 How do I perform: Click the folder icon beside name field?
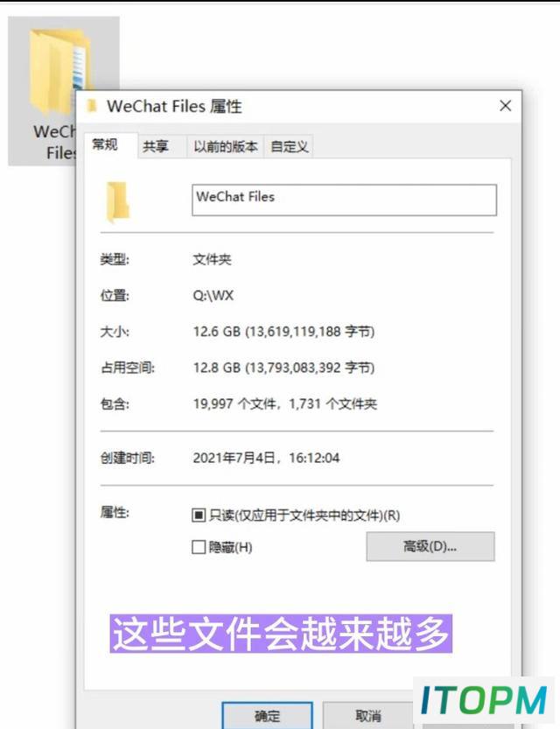pos(117,202)
